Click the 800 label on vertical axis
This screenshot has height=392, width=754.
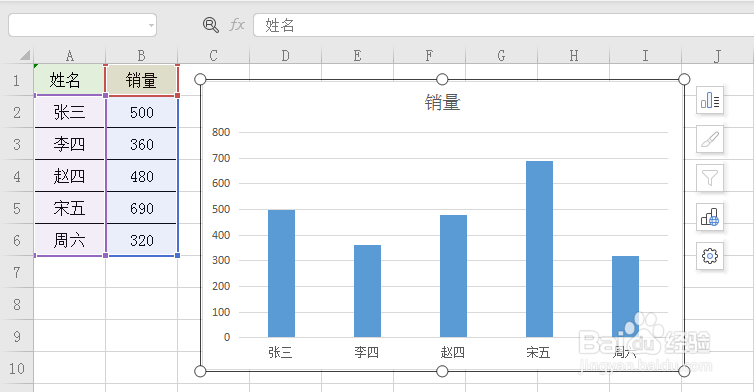tap(221, 132)
